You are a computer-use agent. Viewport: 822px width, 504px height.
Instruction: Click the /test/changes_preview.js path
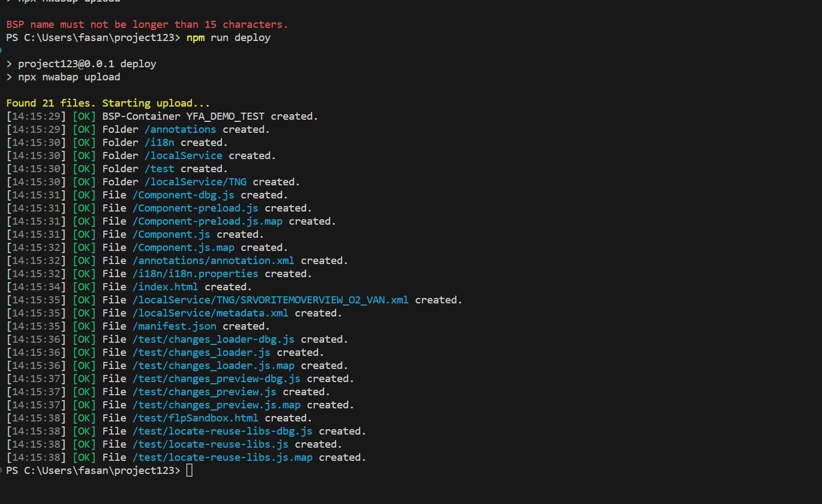(x=204, y=392)
